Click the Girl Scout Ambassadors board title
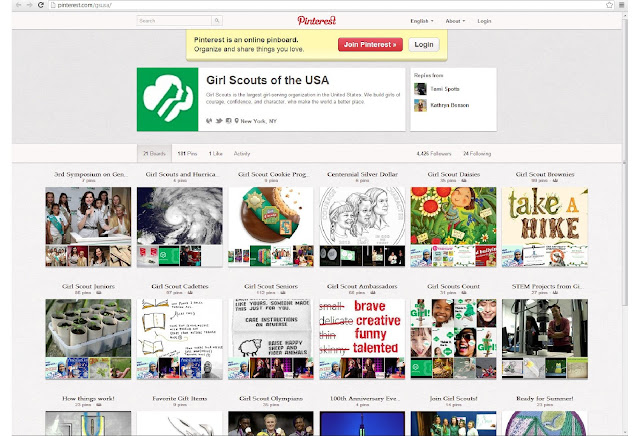Image resolution: width=640 pixels, height=436 pixels. [x=362, y=286]
